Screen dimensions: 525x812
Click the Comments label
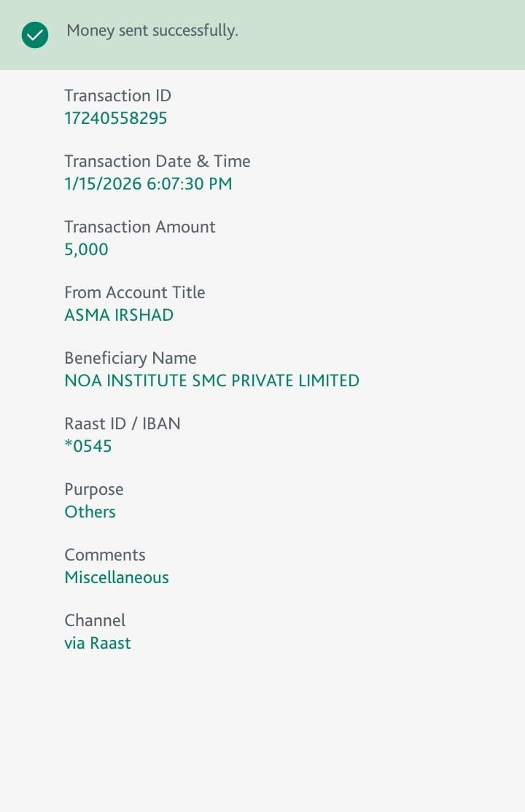104,555
